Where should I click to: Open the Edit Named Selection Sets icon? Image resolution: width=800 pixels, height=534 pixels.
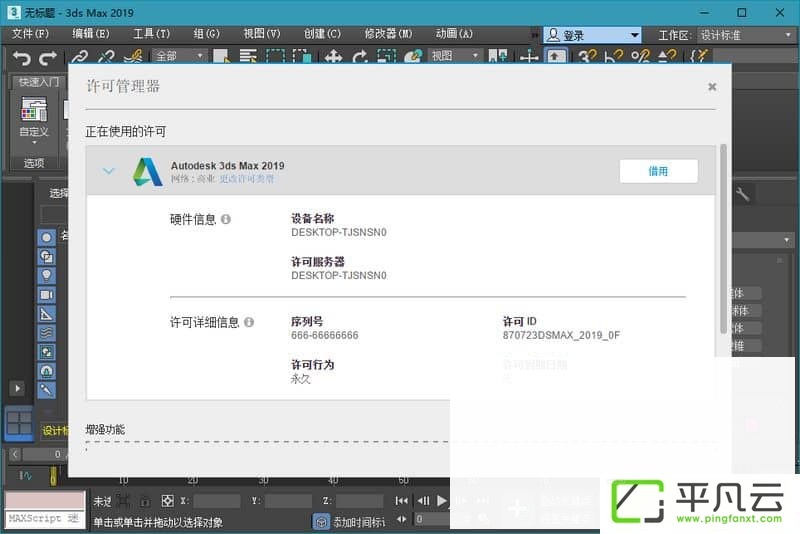698,57
